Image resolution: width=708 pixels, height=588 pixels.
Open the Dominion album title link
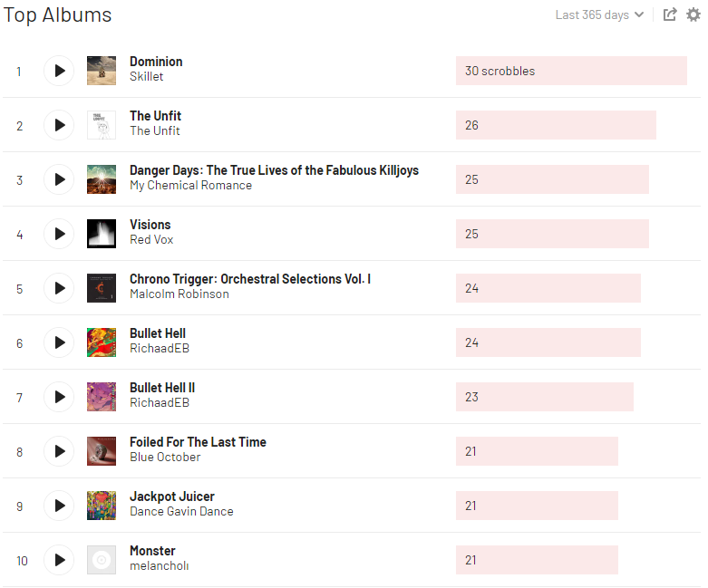(x=156, y=62)
